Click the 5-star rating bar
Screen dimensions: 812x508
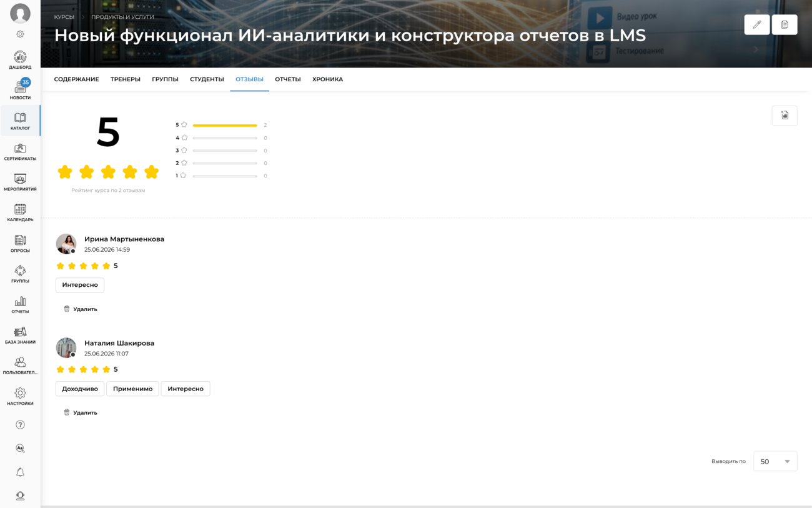(225, 126)
